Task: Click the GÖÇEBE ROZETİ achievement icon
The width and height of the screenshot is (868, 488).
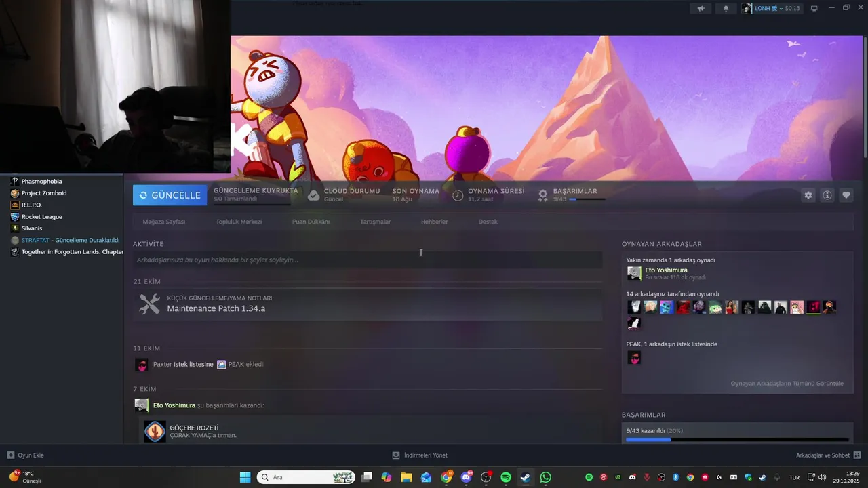Action: [155, 431]
